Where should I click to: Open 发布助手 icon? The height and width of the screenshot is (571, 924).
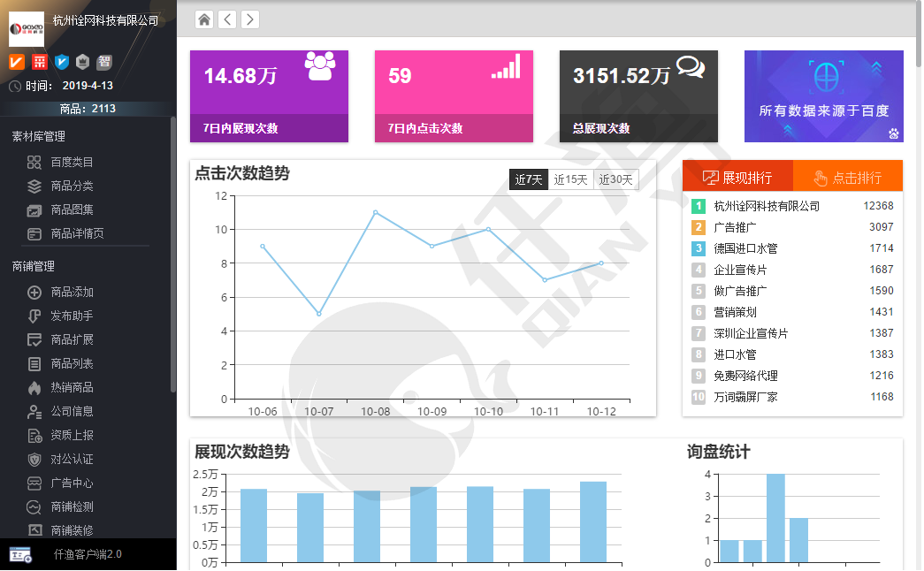click(34, 316)
